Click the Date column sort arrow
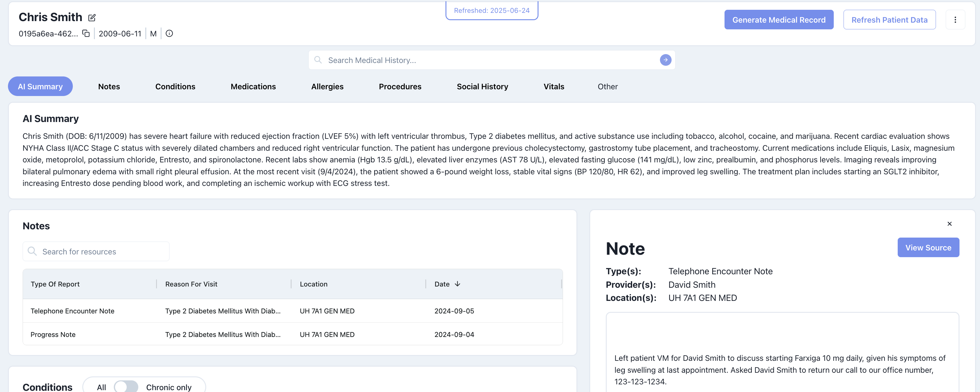 tap(457, 284)
